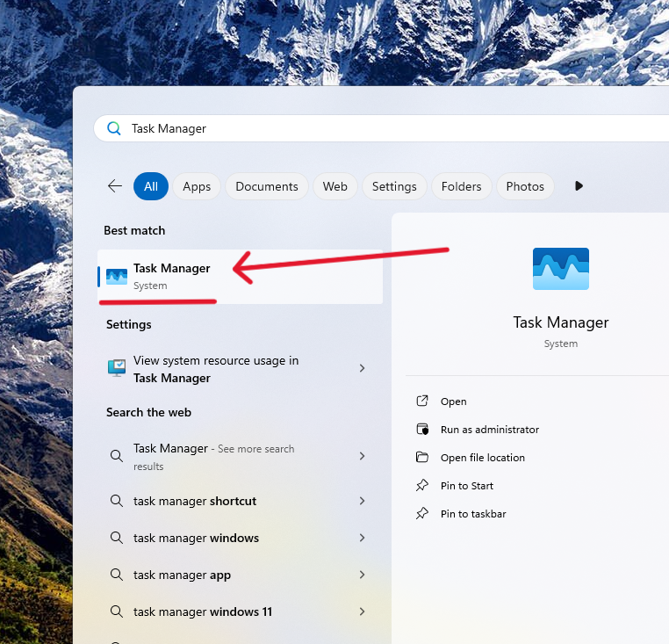Click magnifier icon beside task manager app

[x=117, y=575]
